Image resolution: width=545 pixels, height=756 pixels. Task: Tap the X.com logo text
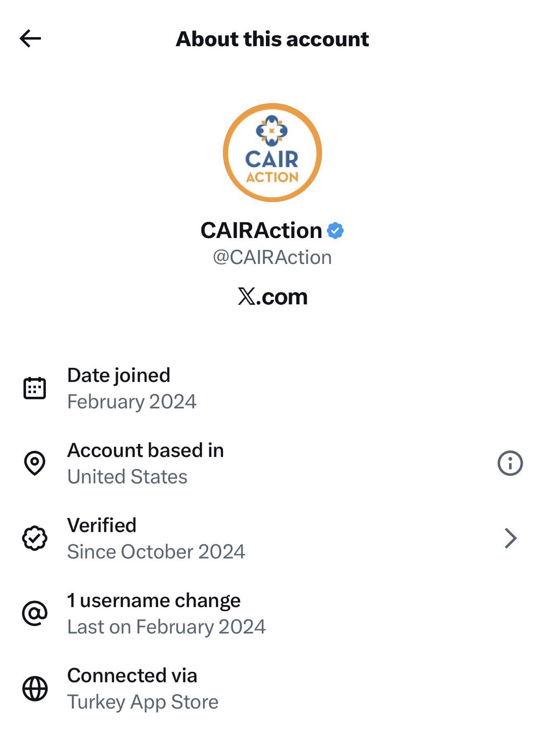272,297
